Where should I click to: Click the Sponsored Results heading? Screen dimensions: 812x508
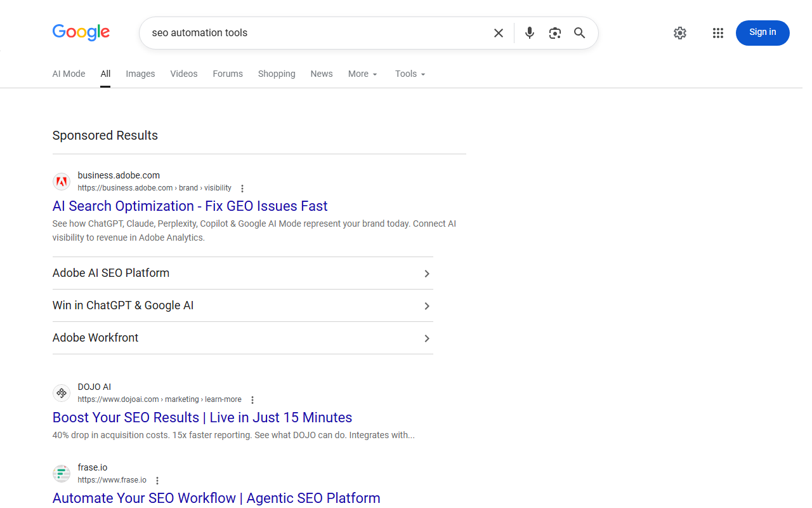[105, 135]
